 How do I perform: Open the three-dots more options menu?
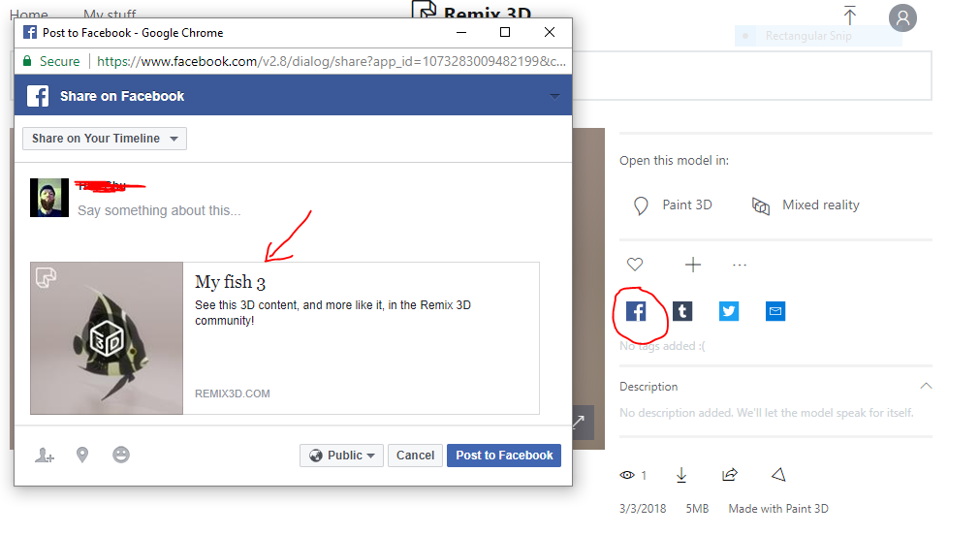pos(740,265)
